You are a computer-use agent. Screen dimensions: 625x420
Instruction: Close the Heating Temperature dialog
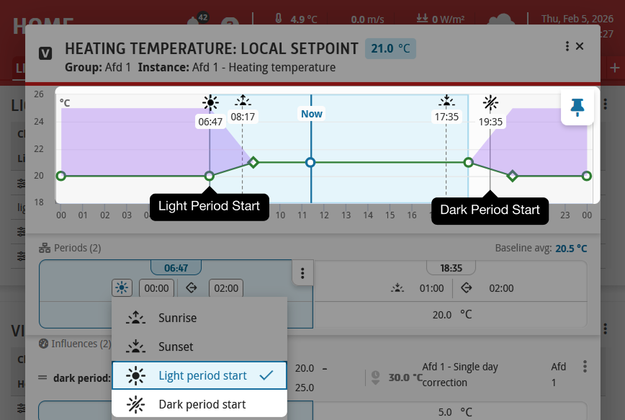pos(580,47)
